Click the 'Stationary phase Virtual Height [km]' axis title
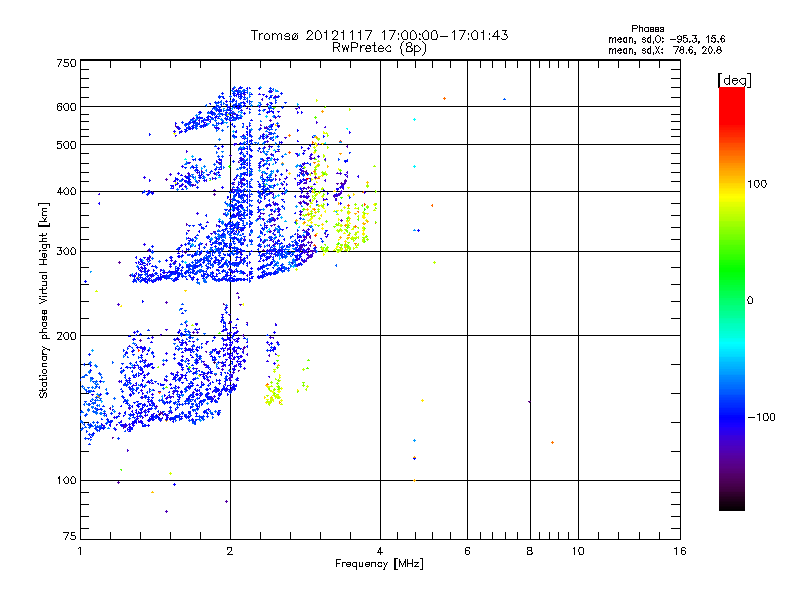Screen dimensions: 800x600 (44, 300)
